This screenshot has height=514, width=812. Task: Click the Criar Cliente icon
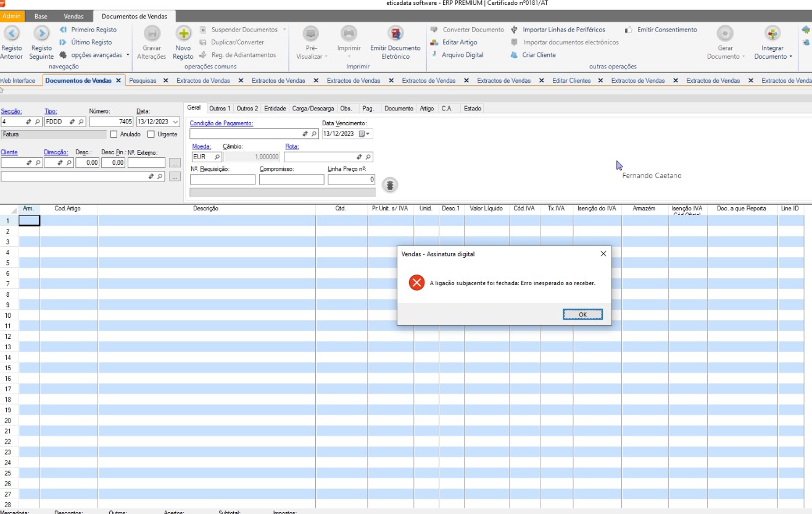click(515, 55)
